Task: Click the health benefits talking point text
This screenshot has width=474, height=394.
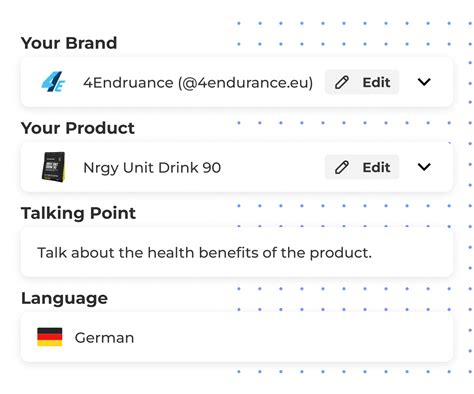Action: pyautogui.click(x=204, y=253)
